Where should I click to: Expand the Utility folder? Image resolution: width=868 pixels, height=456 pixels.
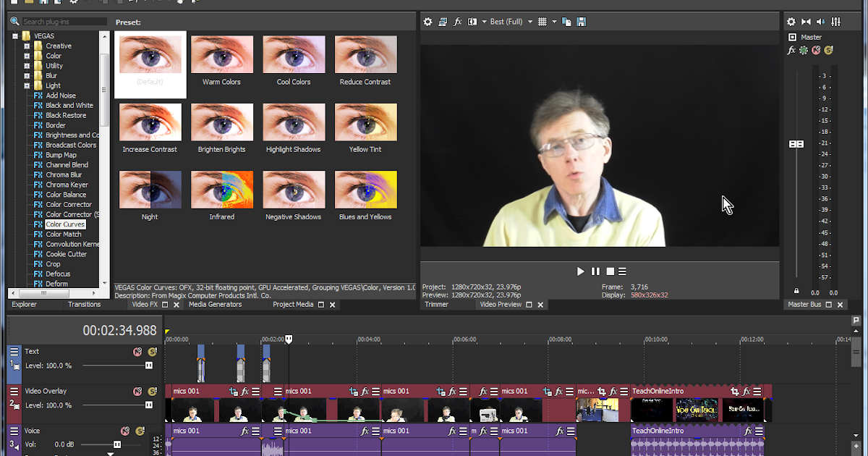pos(27,66)
